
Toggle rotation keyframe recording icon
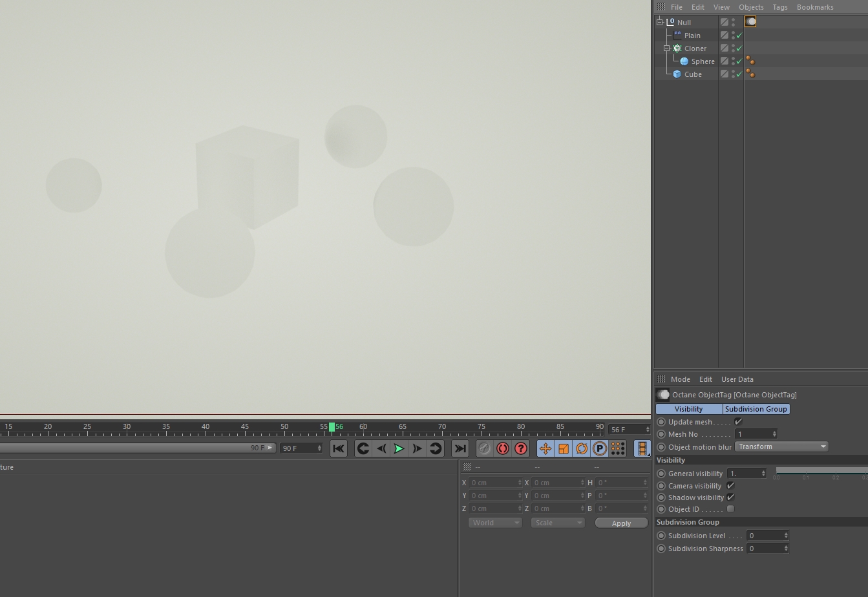(582, 448)
